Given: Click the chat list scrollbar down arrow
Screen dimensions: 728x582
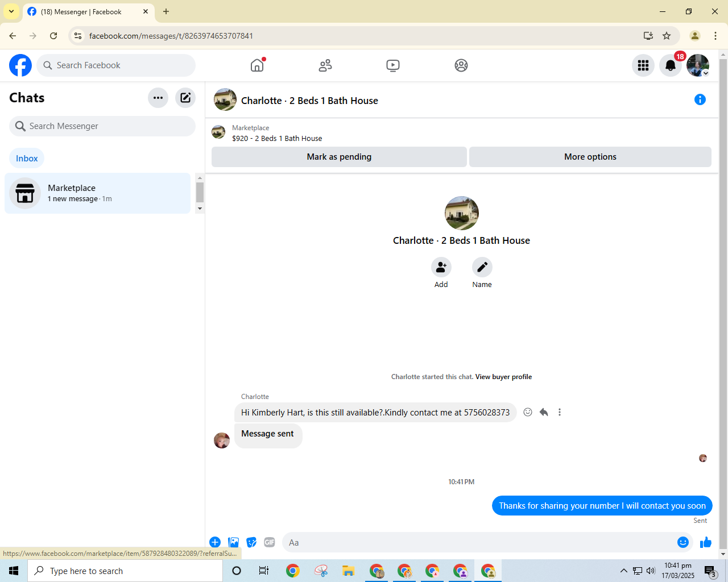Looking at the screenshot, I should (200, 209).
